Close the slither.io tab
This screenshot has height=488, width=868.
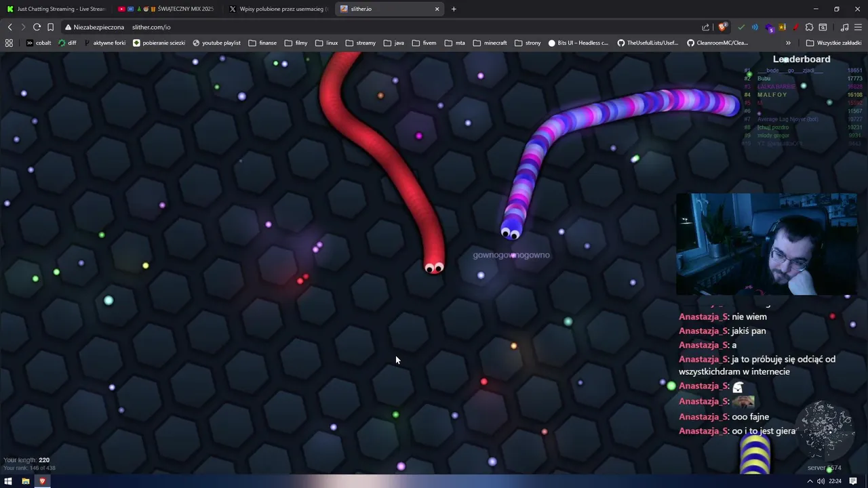(437, 9)
